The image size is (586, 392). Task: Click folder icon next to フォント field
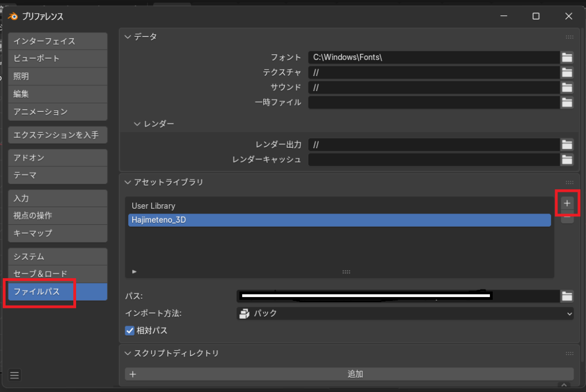click(567, 57)
